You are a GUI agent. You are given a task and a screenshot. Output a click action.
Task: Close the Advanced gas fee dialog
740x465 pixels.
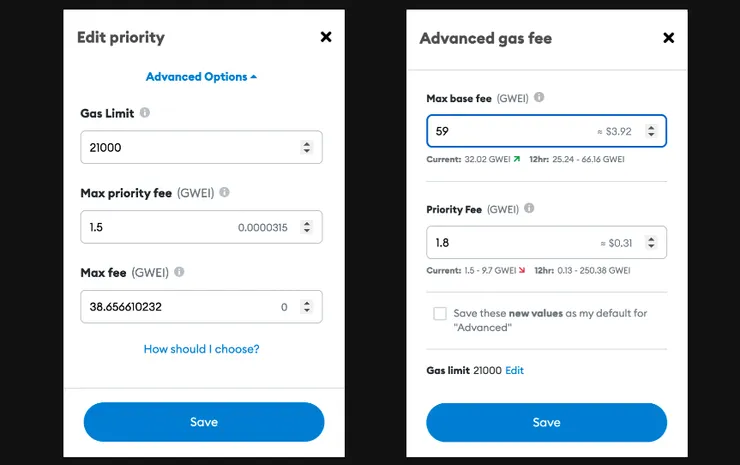[669, 38]
